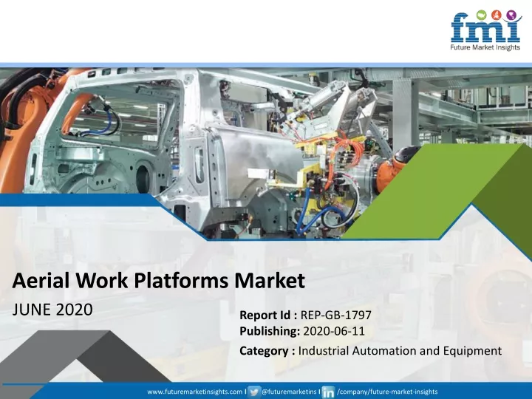Open www.futuremarketinsights.com link in footer
Image resolution: width=532 pixels, height=399 pixels.
click(195, 392)
